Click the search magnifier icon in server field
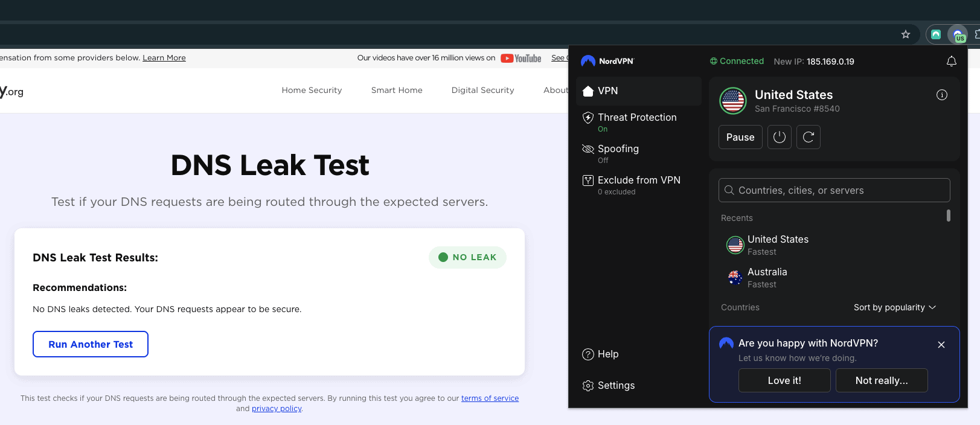Image resolution: width=980 pixels, height=425 pixels. [x=729, y=190]
